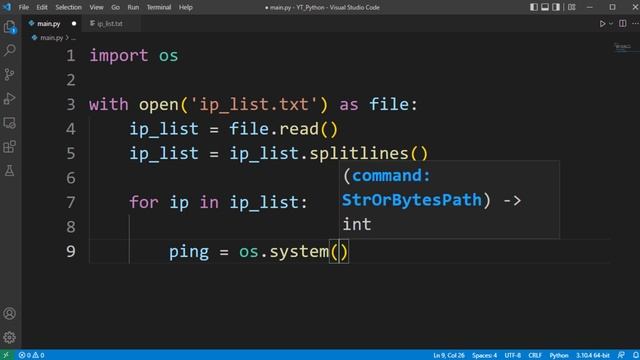
Task: Open the Customize Layout button
Action: [x=572, y=7]
